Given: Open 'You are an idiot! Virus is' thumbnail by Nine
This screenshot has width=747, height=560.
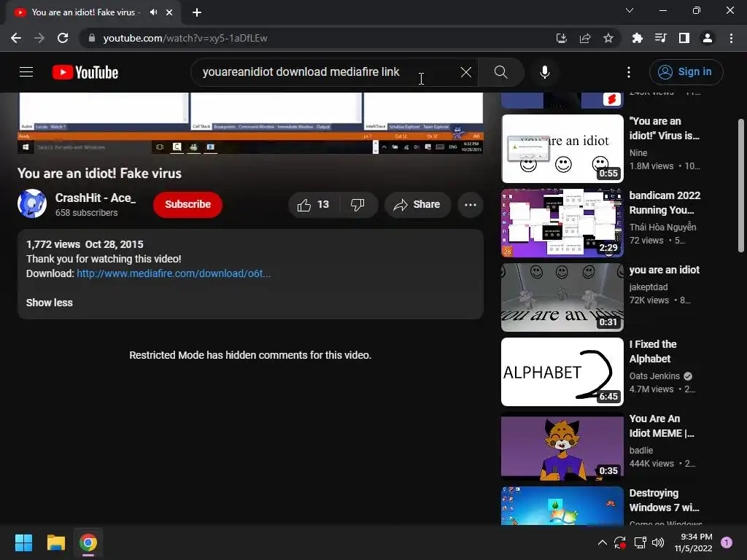Looking at the screenshot, I should (x=562, y=149).
